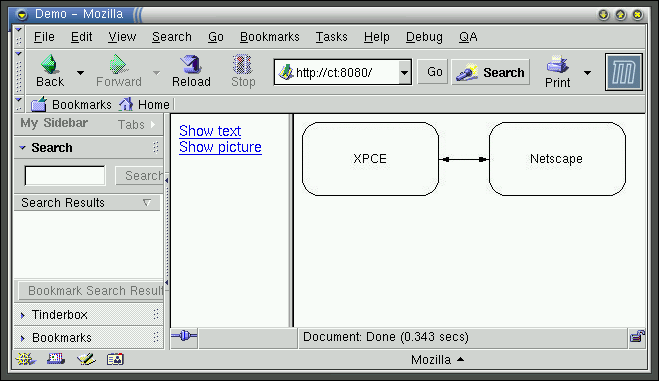Click the Mozilla throbber logo icon

[x=624, y=72]
